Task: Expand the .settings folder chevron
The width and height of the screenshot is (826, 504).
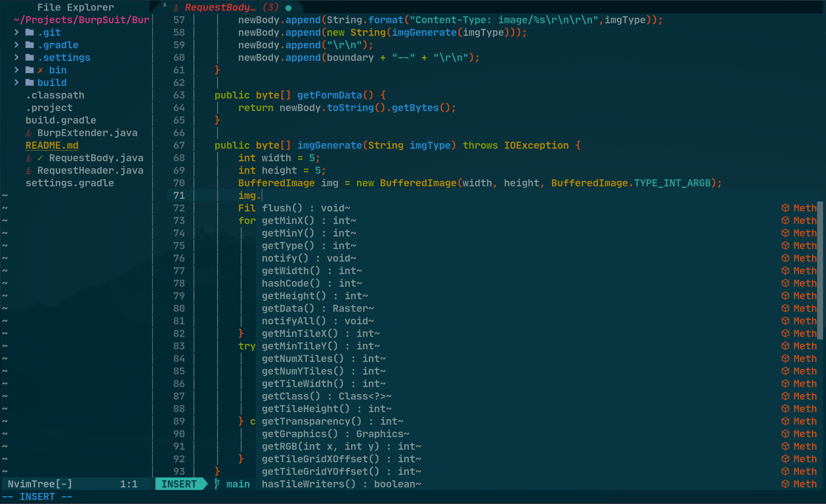Action: pos(17,58)
